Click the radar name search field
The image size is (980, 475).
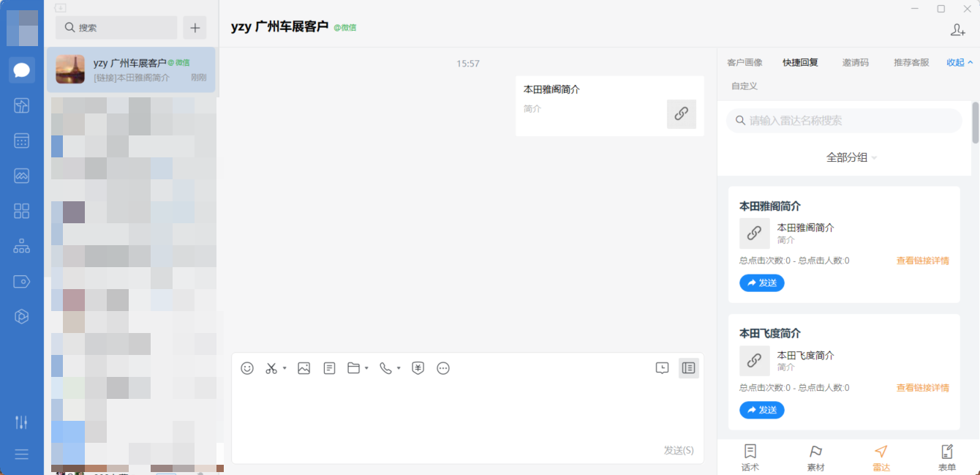point(844,121)
